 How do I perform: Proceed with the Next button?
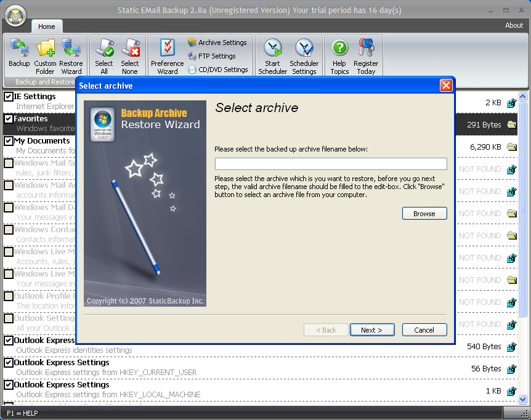(372, 329)
